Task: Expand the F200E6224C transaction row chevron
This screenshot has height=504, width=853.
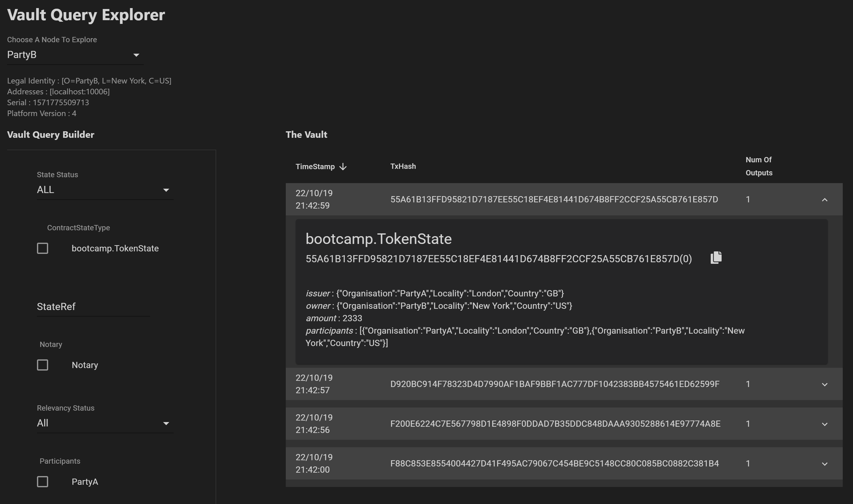Action: pyautogui.click(x=824, y=424)
